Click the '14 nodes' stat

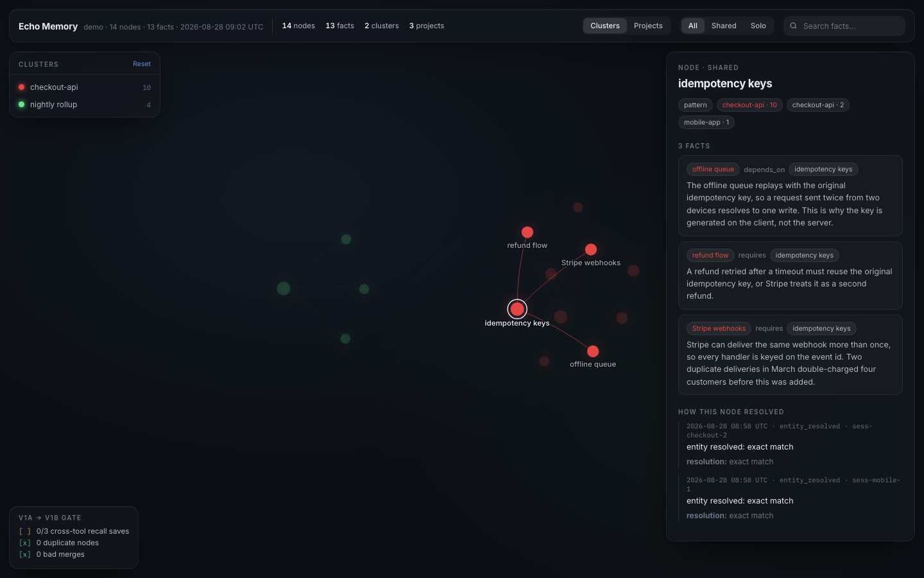point(298,26)
